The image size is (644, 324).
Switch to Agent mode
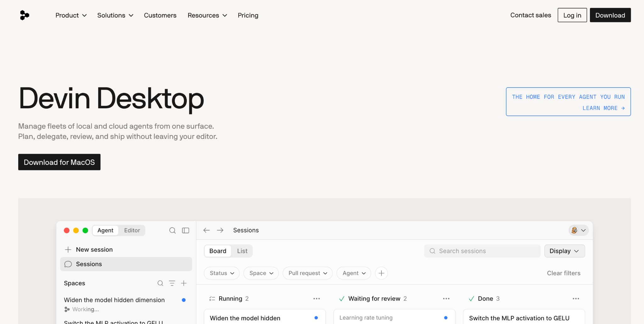(x=105, y=230)
